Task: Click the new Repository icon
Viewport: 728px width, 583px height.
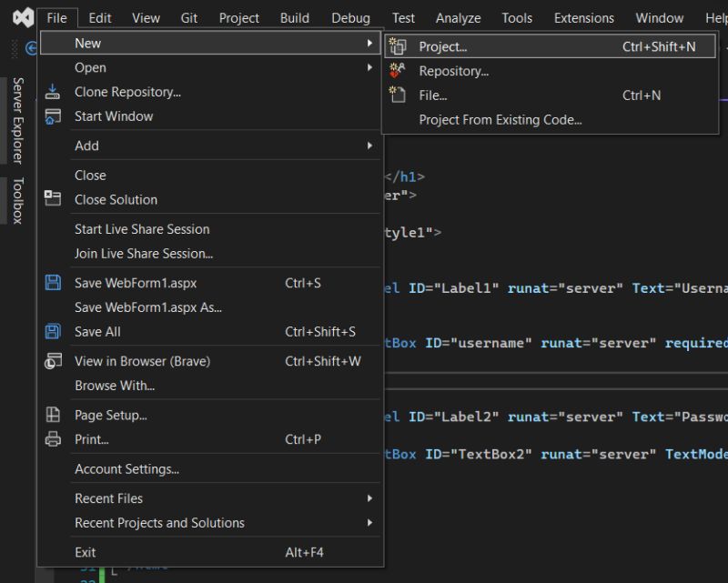Action: click(x=398, y=70)
